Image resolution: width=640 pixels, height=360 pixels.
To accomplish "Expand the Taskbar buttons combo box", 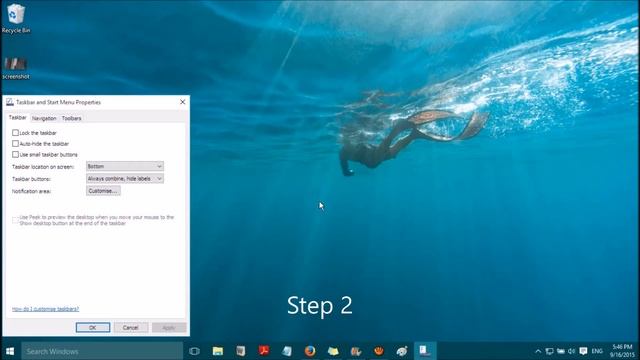I will click(125, 178).
